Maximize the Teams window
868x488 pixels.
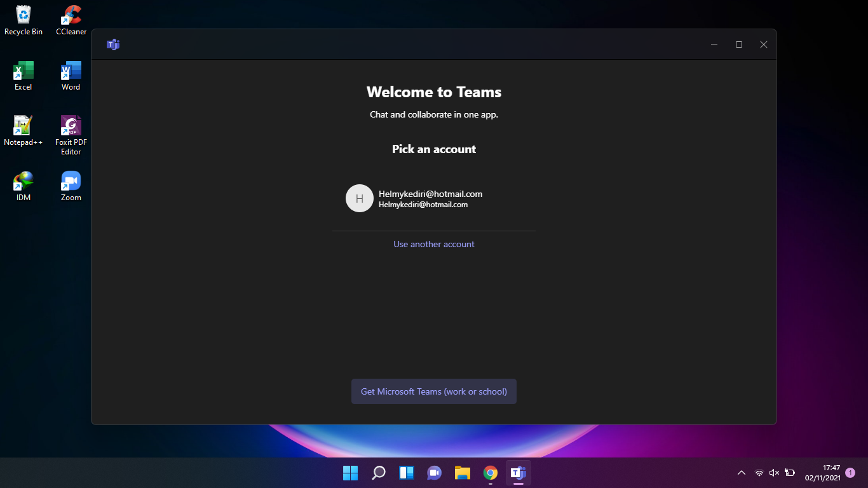click(739, 44)
